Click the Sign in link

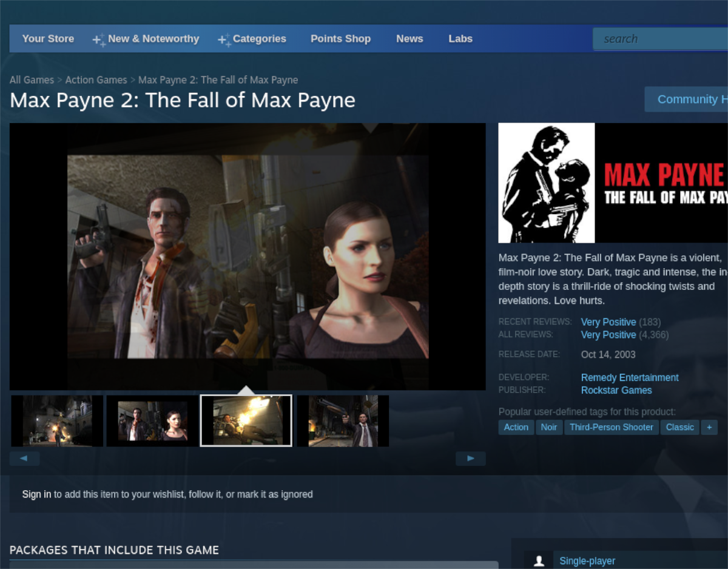[x=36, y=494]
